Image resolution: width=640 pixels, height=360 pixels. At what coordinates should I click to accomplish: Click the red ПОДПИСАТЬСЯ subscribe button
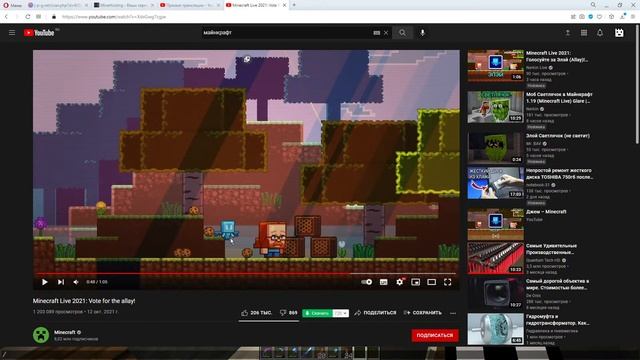[435, 335]
